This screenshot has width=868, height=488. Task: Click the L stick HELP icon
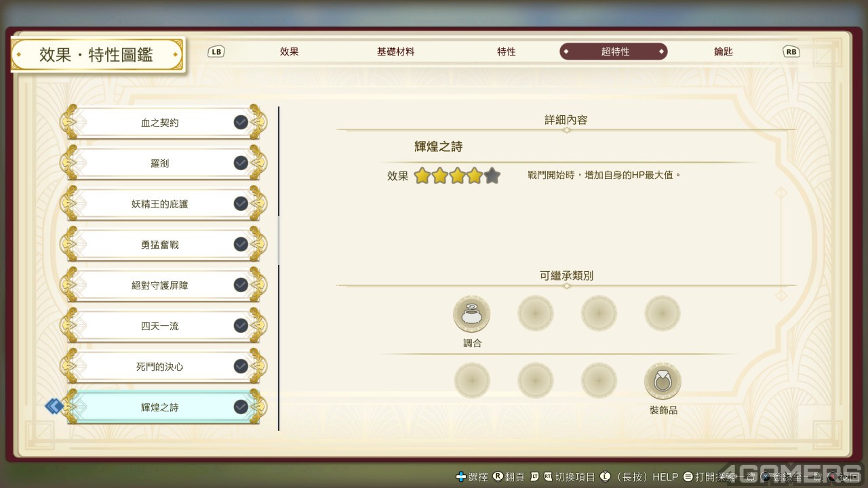[x=606, y=477]
